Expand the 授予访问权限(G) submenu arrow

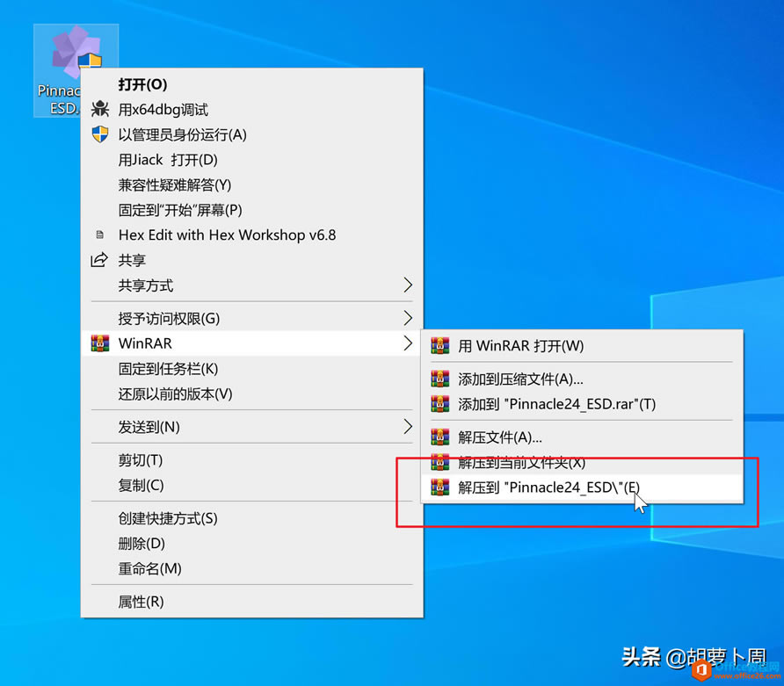click(x=408, y=318)
